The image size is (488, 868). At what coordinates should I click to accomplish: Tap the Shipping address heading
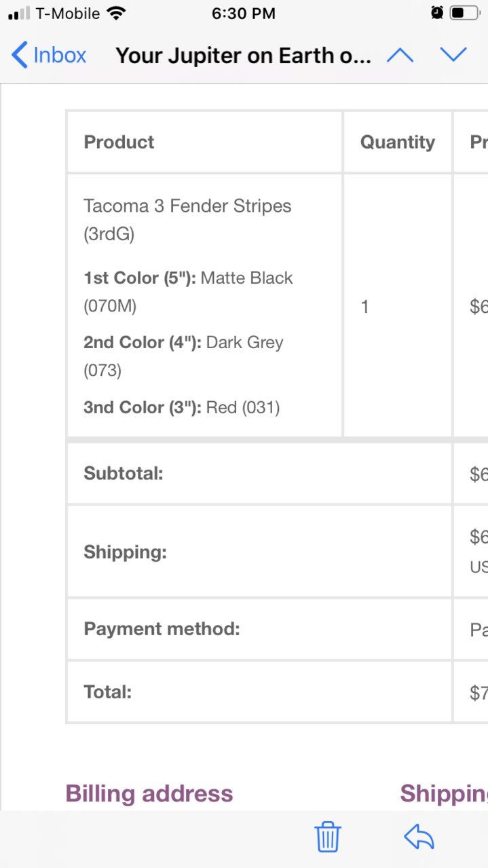click(x=444, y=793)
